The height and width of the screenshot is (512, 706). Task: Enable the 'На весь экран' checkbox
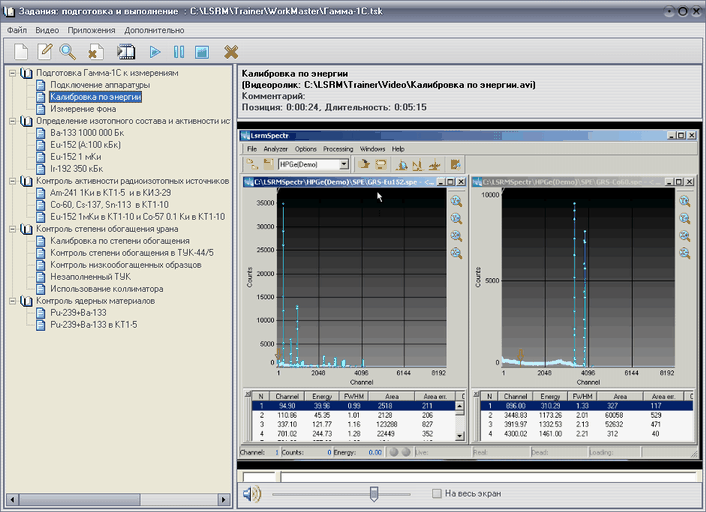436,494
